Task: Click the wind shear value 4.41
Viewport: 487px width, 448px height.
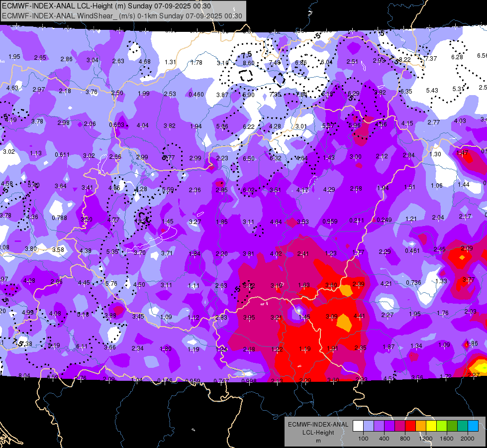Action: (x=359, y=316)
